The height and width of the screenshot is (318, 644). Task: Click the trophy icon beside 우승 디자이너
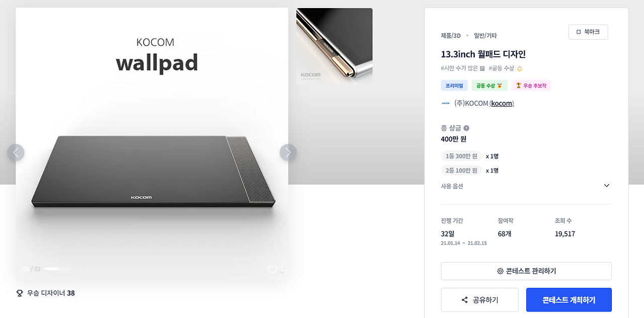(x=20, y=293)
